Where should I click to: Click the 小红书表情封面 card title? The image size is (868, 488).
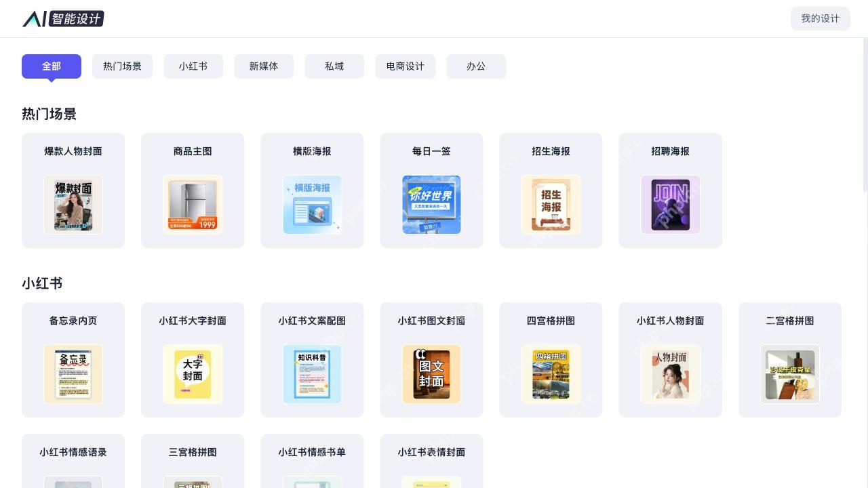[x=431, y=452]
